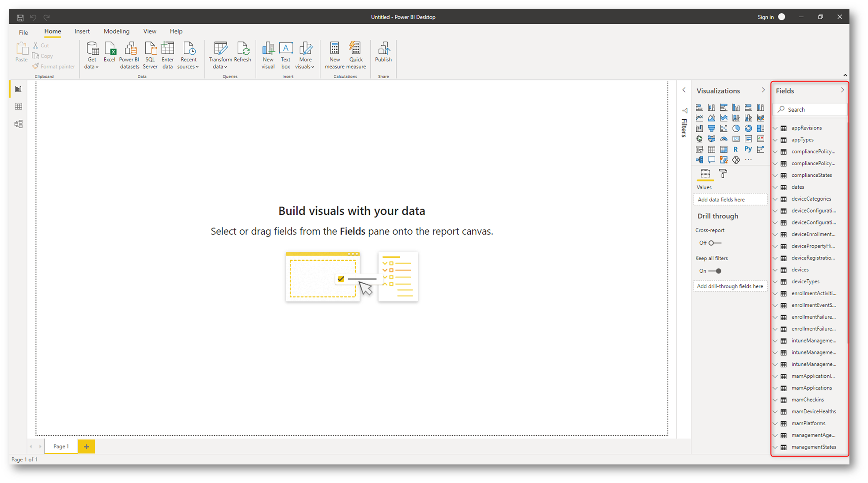
Task: Select the donut chart visual
Action: pyautogui.click(x=748, y=129)
